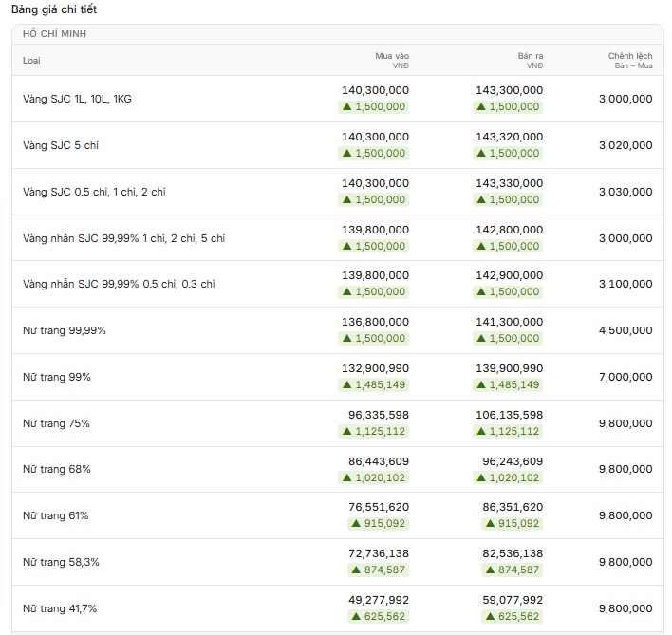This screenshot has height=635, width=672.
Task: Click the 915,092 increase badge under 76,551,620
Action: pos(378,523)
